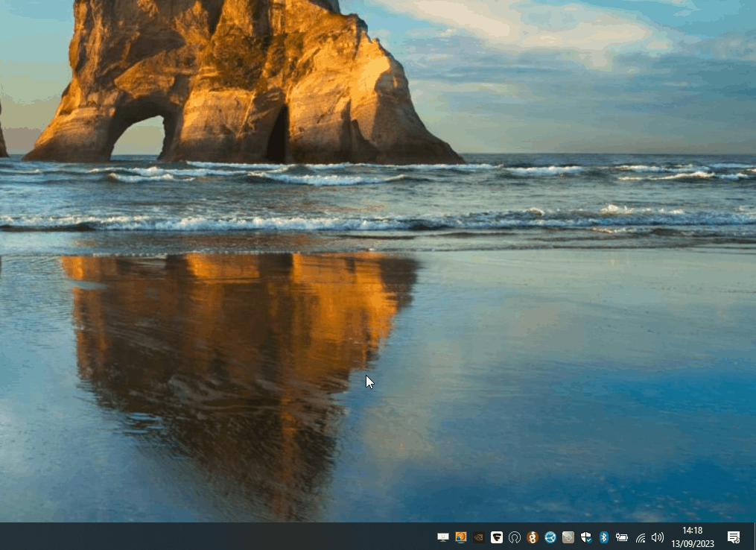Screen dimensions: 756x550
Task: Open the battery power status icon
Action: pos(621,537)
